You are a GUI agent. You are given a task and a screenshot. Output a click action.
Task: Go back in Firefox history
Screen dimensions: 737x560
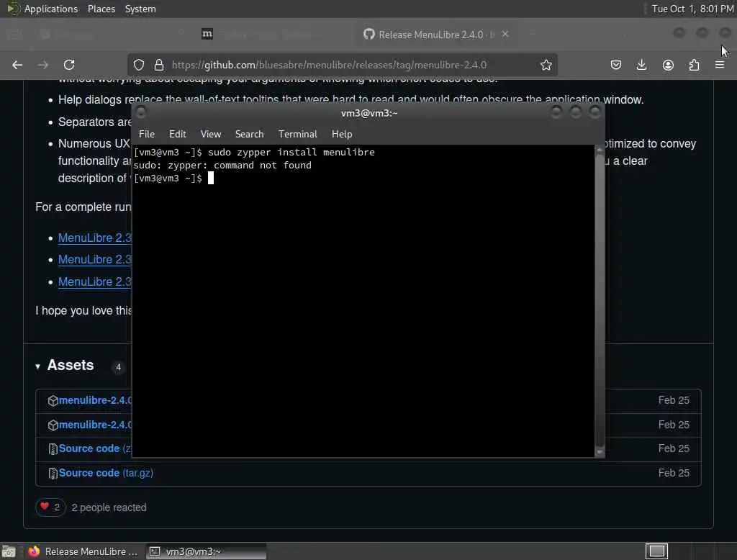click(x=17, y=65)
